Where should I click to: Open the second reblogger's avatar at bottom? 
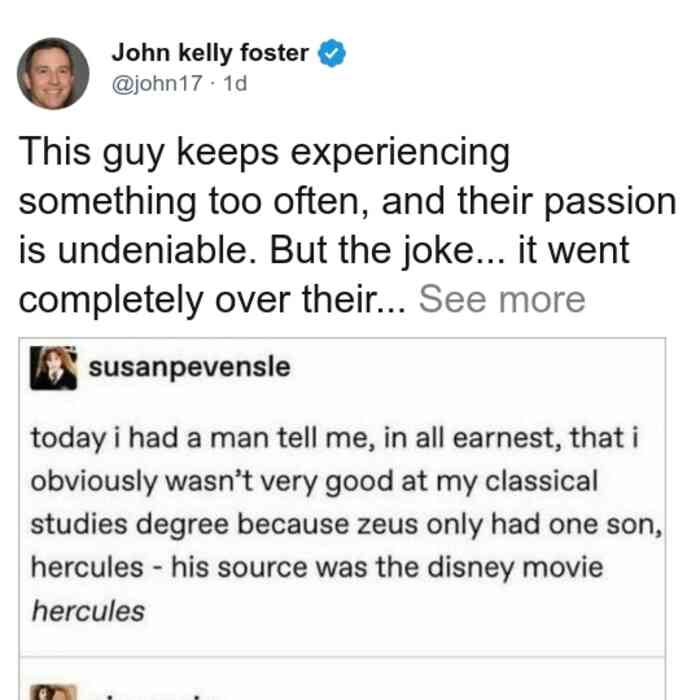[x=54, y=692]
